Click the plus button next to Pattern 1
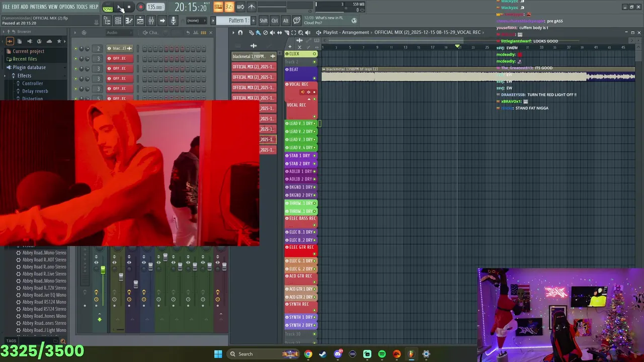 (x=253, y=21)
